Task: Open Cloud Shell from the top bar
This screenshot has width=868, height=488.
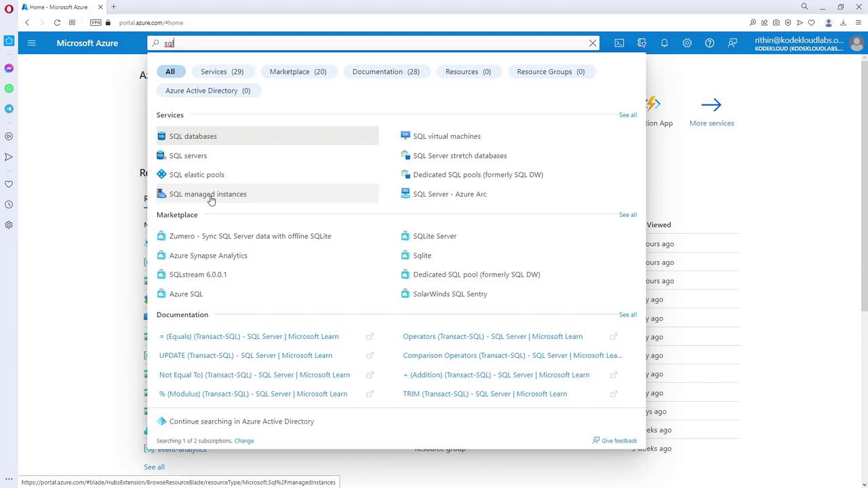Action: (619, 43)
